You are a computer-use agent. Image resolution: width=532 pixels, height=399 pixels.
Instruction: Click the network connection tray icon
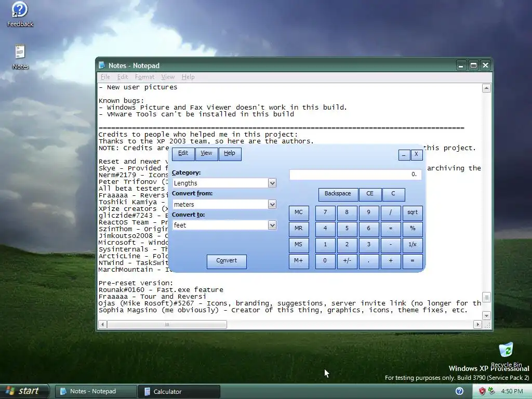click(x=491, y=391)
